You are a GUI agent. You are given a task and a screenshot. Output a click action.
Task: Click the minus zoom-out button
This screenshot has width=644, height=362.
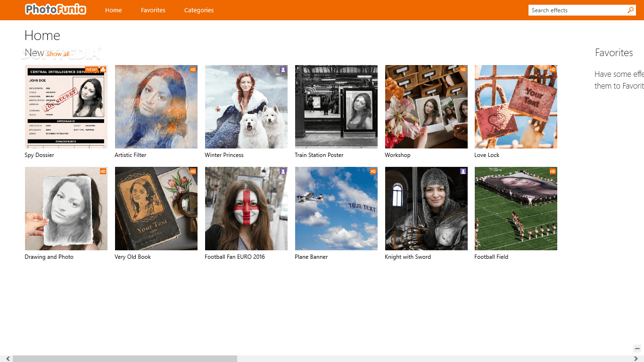(637, 349)
